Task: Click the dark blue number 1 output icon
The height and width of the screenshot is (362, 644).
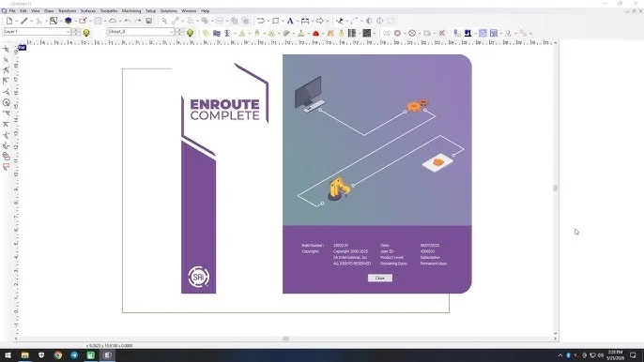Action: pyautogui.click(x=468, y=33)
